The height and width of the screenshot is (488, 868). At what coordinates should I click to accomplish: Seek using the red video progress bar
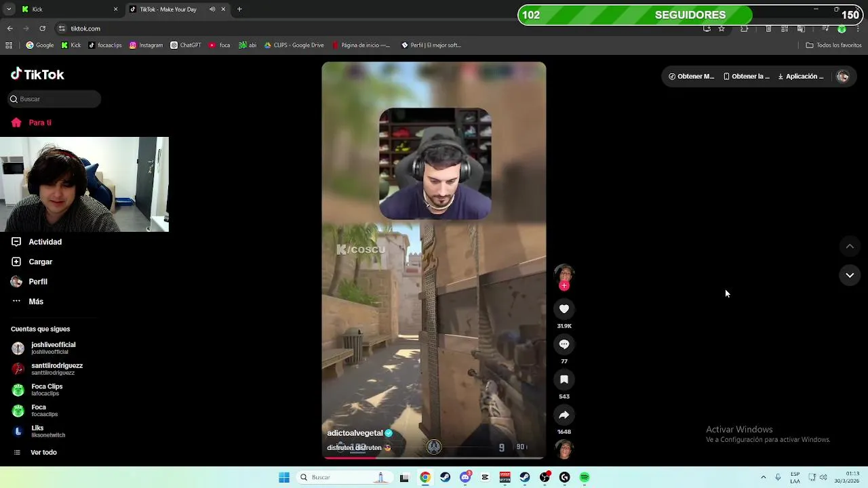point(434,457)
